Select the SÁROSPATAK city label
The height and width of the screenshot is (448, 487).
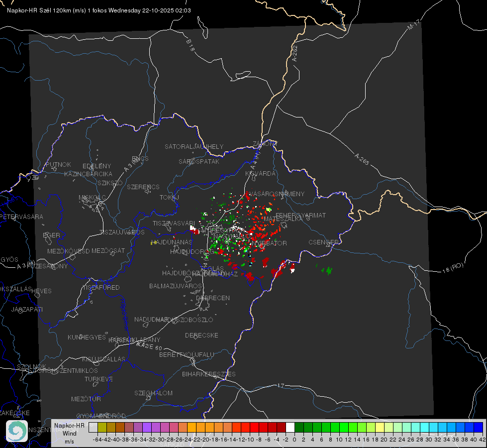point(199,161)
